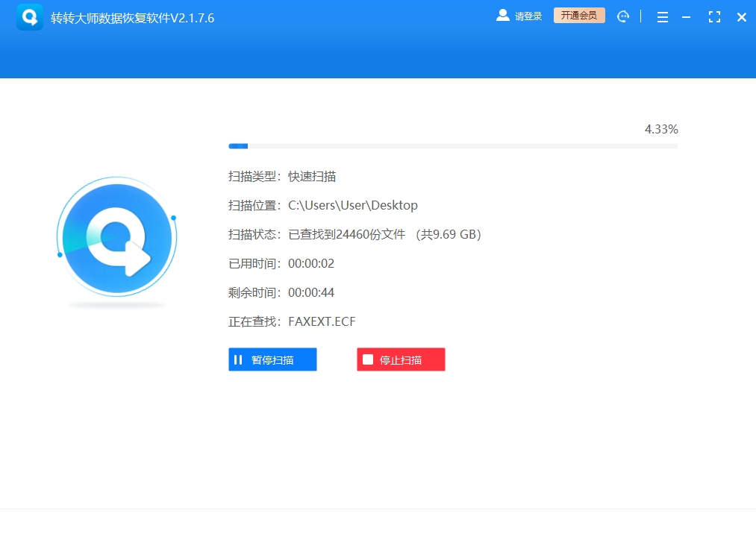This screenshot has width=756, height=560.
Task: Click the 4.33% progress percentage label
Action: tap(660, 129)
